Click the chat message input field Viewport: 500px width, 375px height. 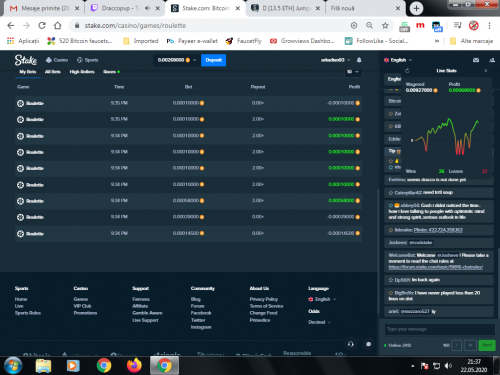[x=439, y=329]
